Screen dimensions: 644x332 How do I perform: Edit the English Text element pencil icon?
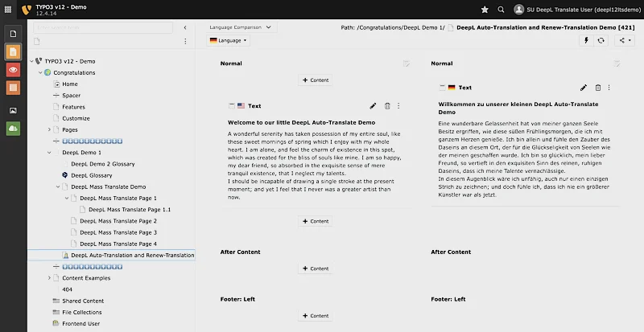point(373,106)
